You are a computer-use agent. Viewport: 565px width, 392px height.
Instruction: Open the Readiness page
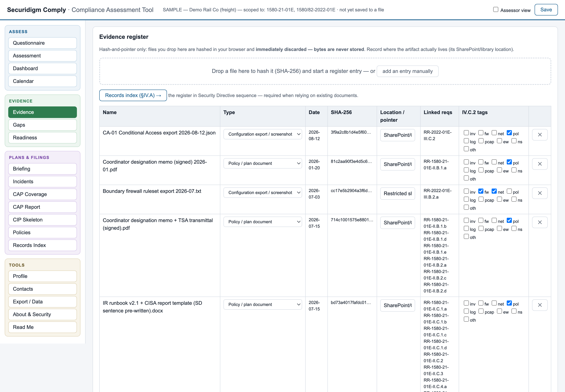43,138
